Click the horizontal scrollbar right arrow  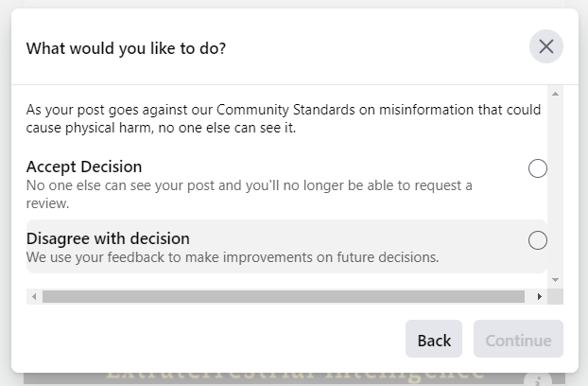539,296
